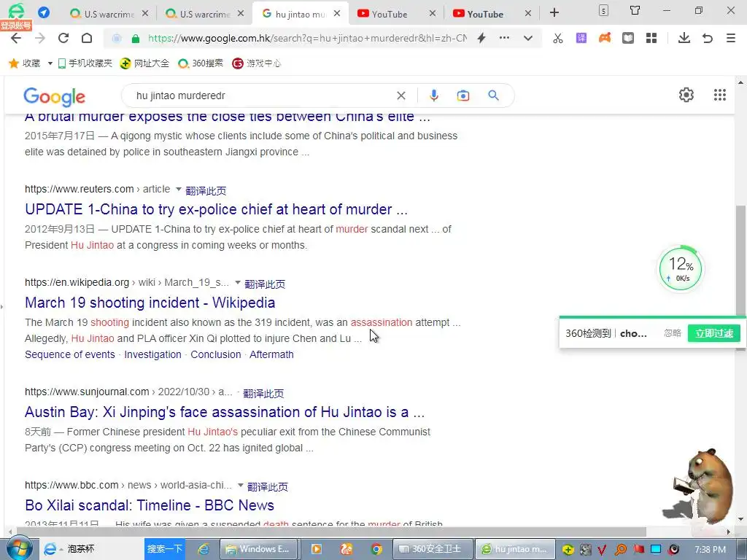Open a new browser tab
747x560 pixels.
pos(554,13)
